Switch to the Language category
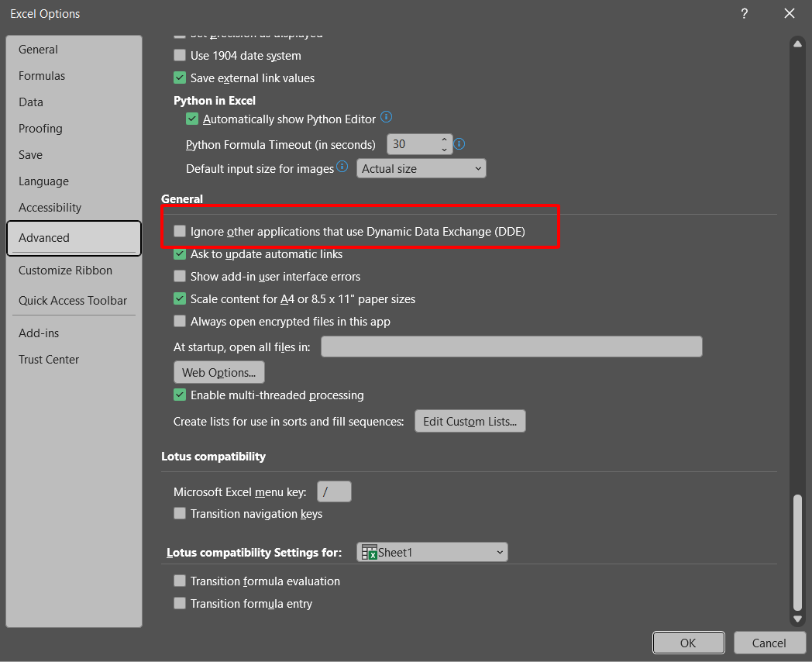 74,181
